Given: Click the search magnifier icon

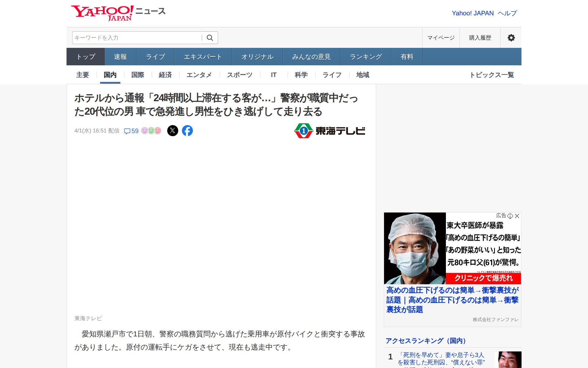Looking at the screenshot, I should click(210, 38).
